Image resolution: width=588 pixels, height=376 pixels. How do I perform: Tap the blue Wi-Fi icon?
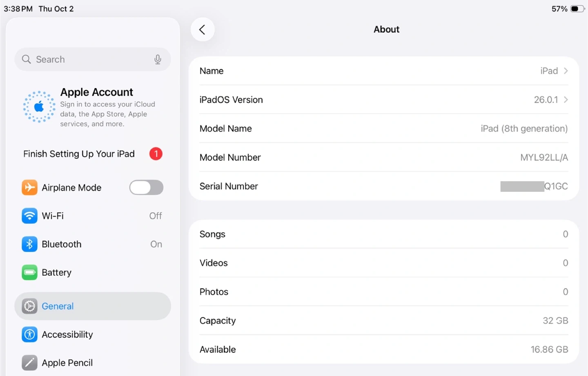tap(29, 216)
